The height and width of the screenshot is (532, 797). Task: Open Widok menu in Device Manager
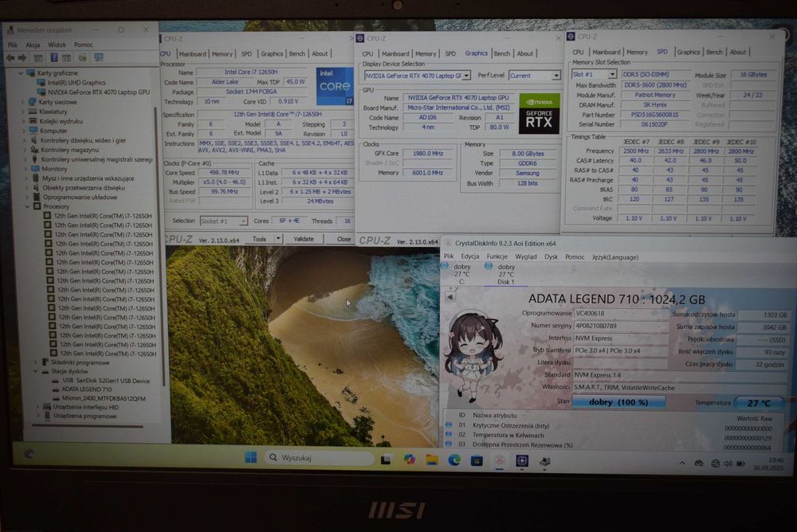(x=57, y=45)
